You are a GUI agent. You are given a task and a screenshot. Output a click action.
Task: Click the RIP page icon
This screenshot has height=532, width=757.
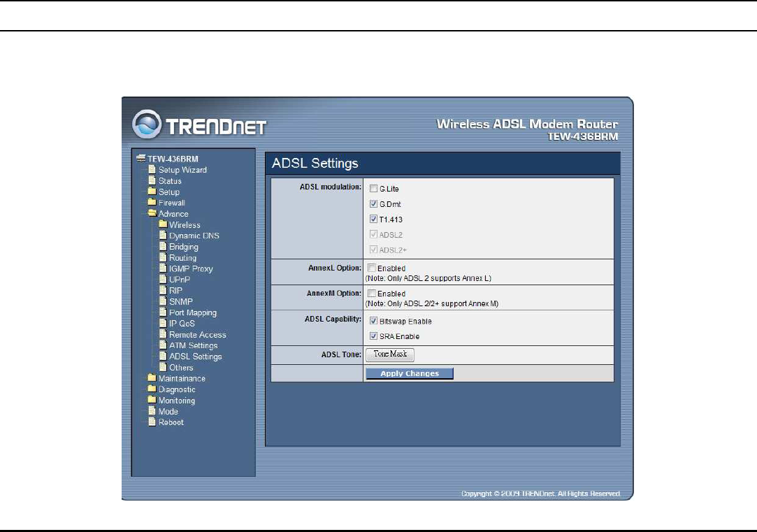(163, 289)
